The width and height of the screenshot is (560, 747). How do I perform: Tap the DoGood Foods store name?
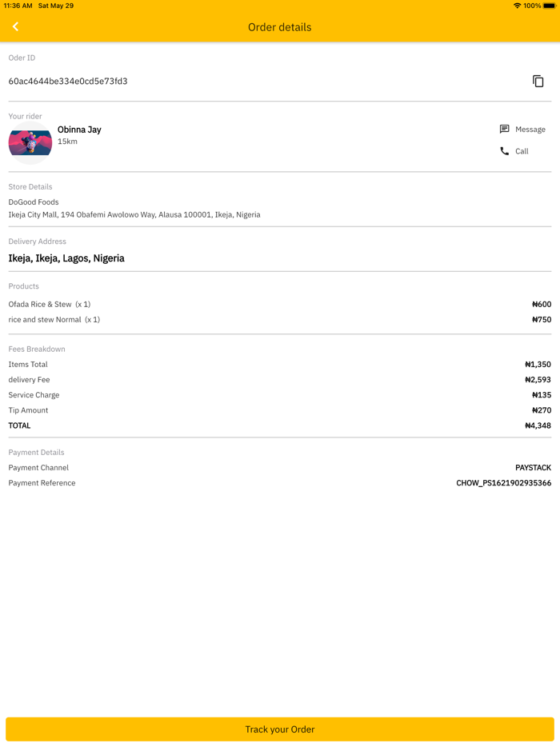(x=34, y=202)
